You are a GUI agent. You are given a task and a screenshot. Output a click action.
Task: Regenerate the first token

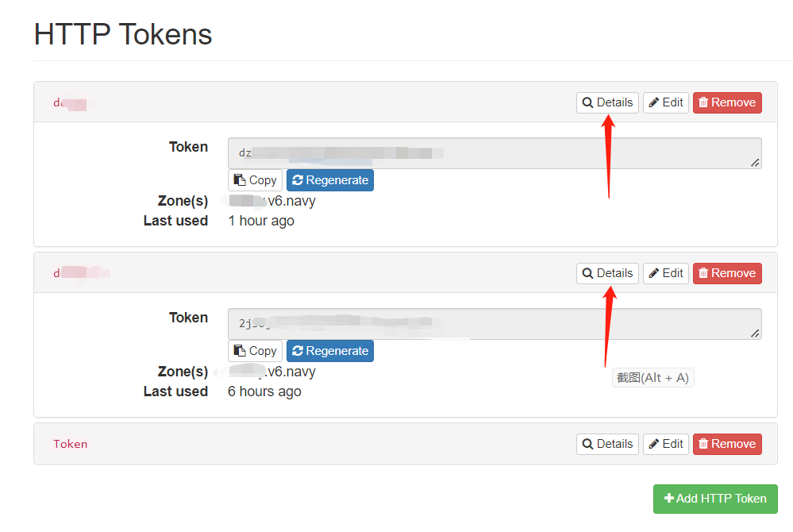pyautogui.click(x=329, y=180)
